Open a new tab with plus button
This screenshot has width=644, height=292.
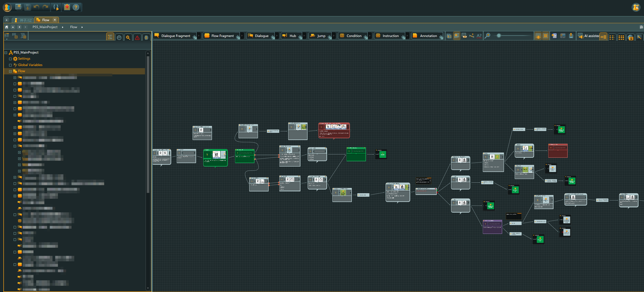point(7,20)
